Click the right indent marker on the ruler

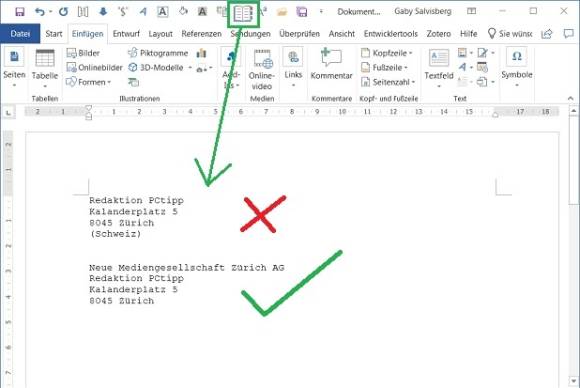pyautogui.click(x=495, y=114)
